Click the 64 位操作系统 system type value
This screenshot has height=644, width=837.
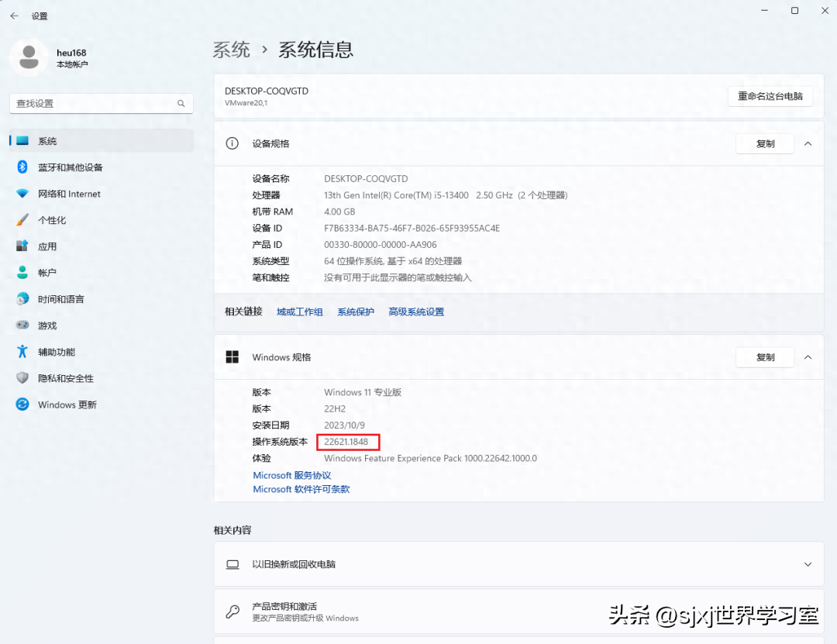(x=393, y=261)
